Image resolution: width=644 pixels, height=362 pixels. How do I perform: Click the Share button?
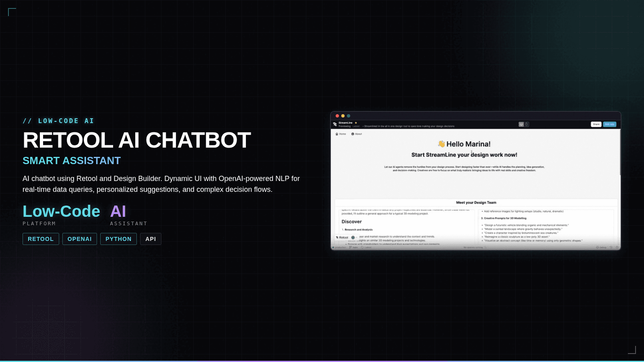coord(596,124)
